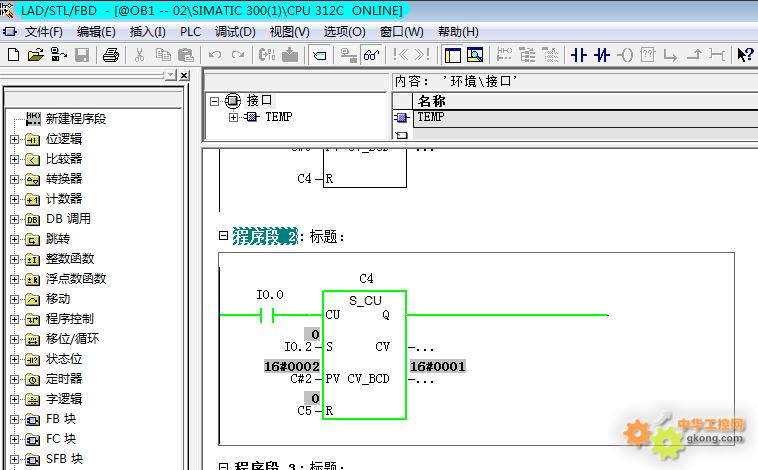Expand the 位逻辑 folder in tree
758x470 pixels.
[15, 139]
